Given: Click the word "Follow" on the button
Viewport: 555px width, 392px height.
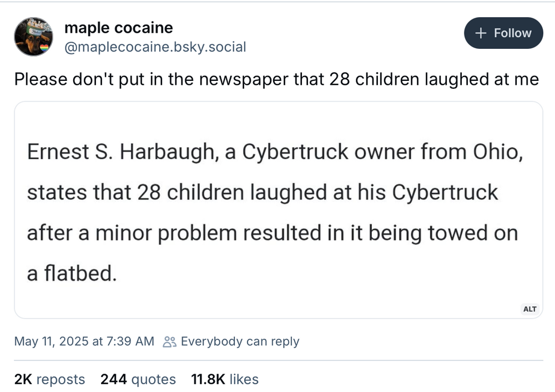Looking at the screenshot, I should tap(512, 33).
